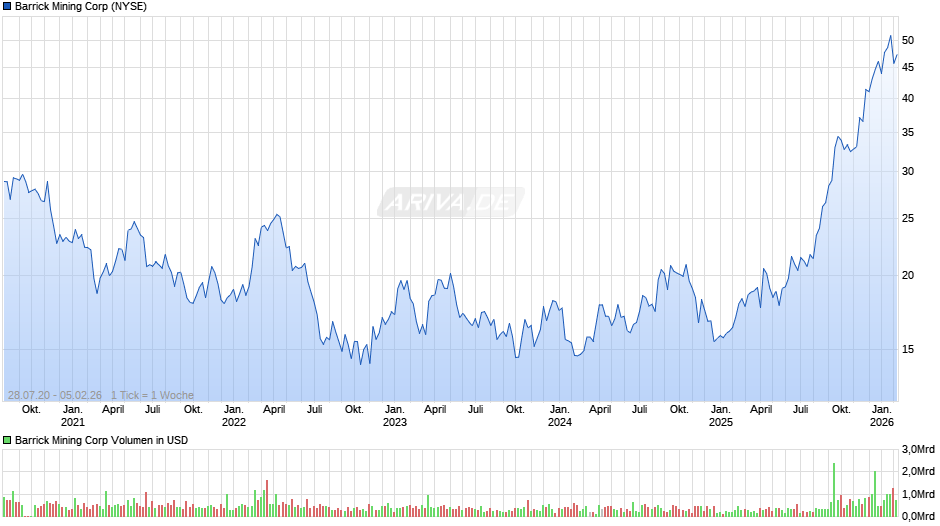Click the date range 28.07.20 - 05.02.26
The width and height of the screenshot is (940, 526).
pos(55,395)
